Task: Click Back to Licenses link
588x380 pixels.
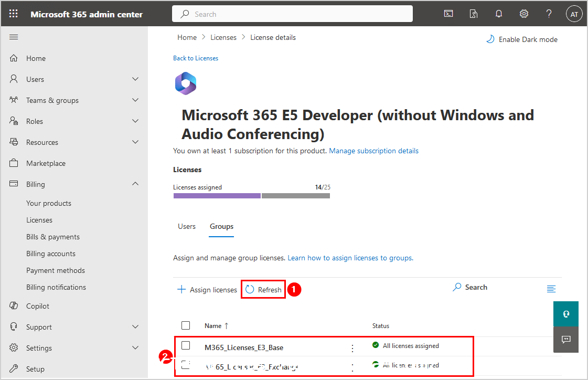Action: click(196, 58)
